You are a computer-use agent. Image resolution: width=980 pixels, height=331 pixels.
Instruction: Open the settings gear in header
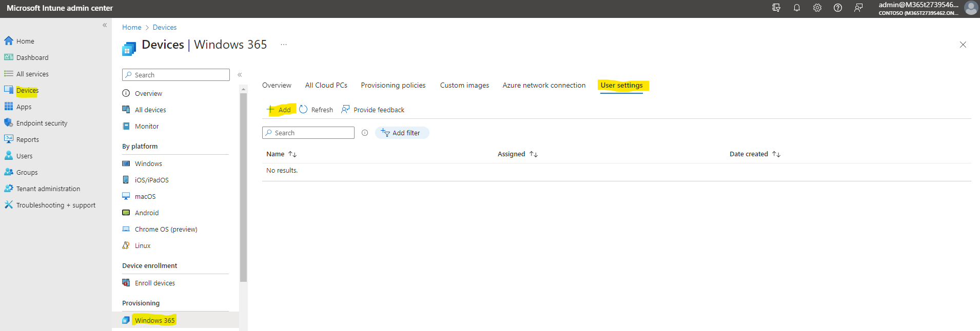817,8
